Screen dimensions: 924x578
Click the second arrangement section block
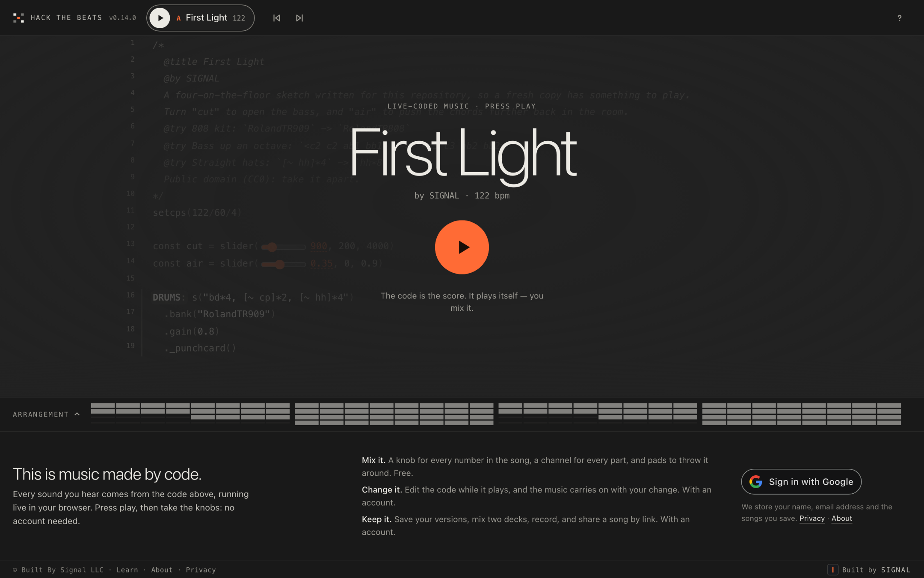click(394, 414)
